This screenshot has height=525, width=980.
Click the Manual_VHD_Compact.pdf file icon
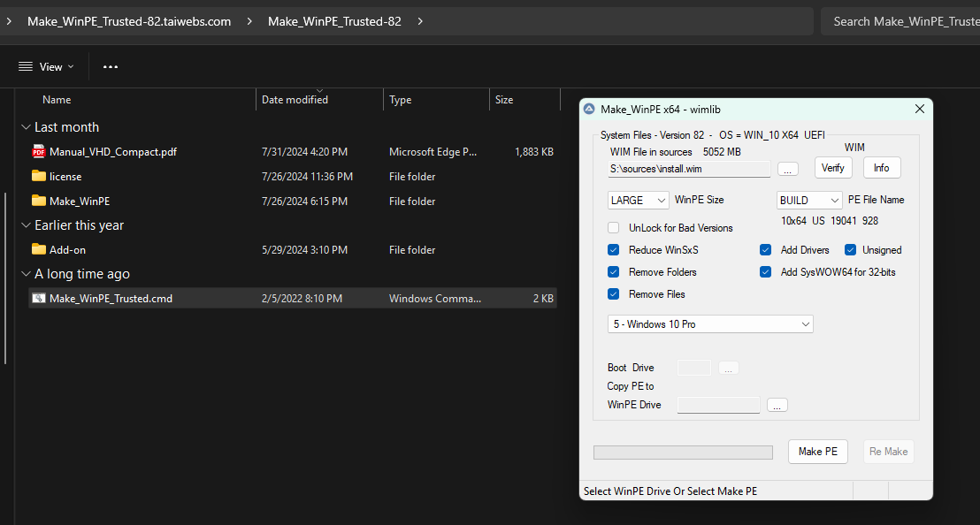38,151
